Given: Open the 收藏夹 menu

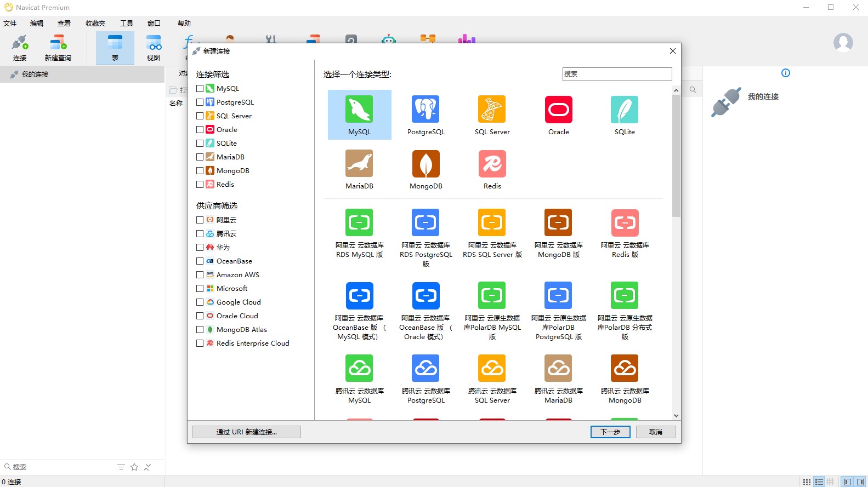Looking at the screenshot, I should point(95,24).
